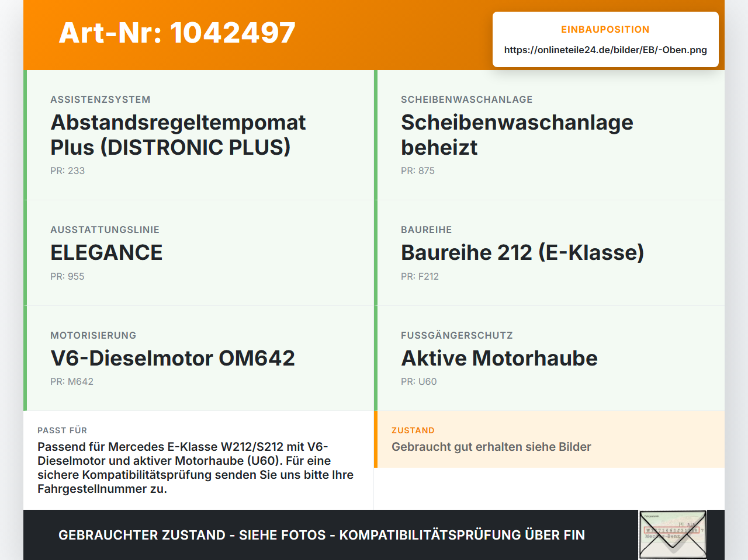This screenshot has height=560, width=748.
Task: Open the Einbauposition image URL link
Action: pyautogui.click(x=605, y=50)
